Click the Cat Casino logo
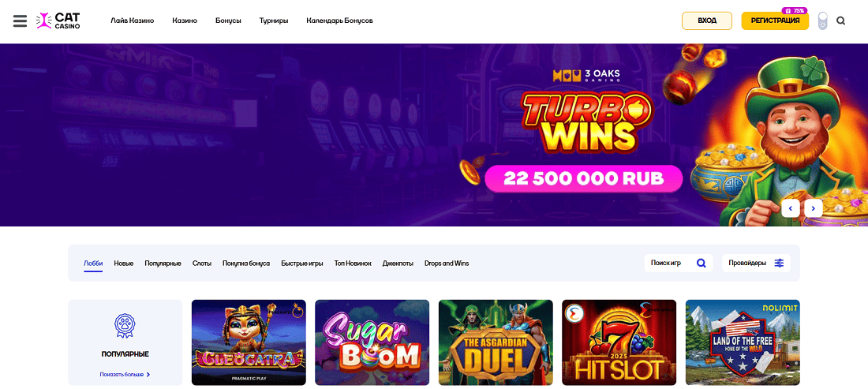This screenshot has height=389, width=868. pos(58,21)
